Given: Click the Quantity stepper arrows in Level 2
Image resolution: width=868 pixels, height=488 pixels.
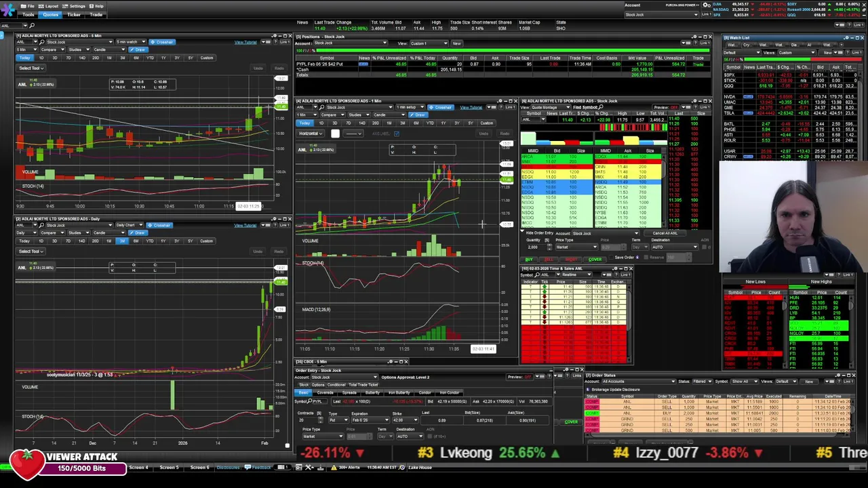Looking at the screenshot, I should [549, 247].
